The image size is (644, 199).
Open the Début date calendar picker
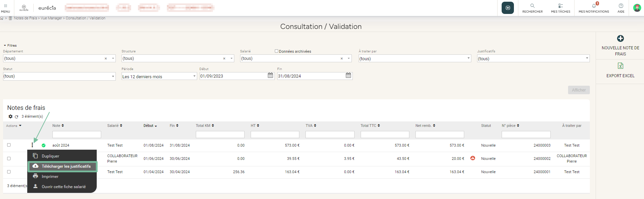tap(270, 76)
